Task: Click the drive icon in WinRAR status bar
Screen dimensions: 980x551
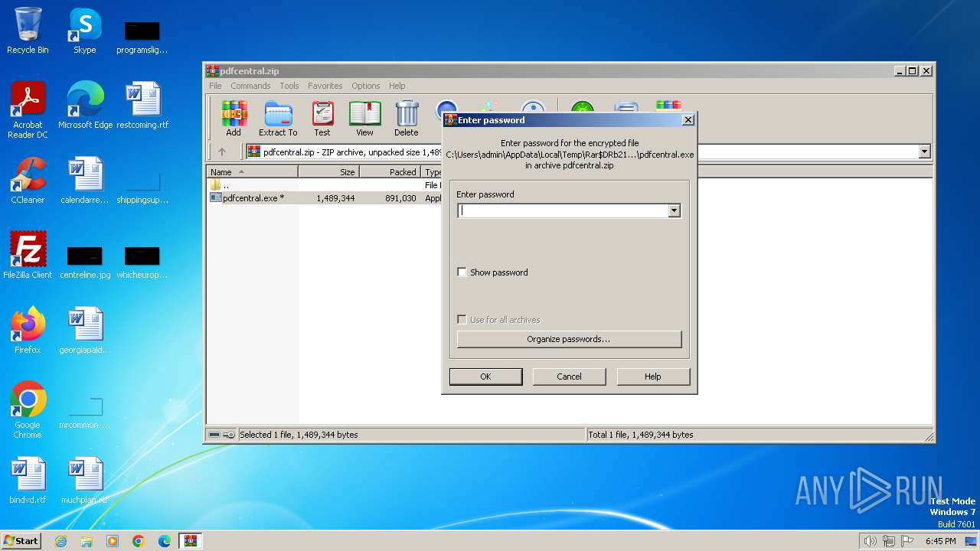Action: click(214, 435)
